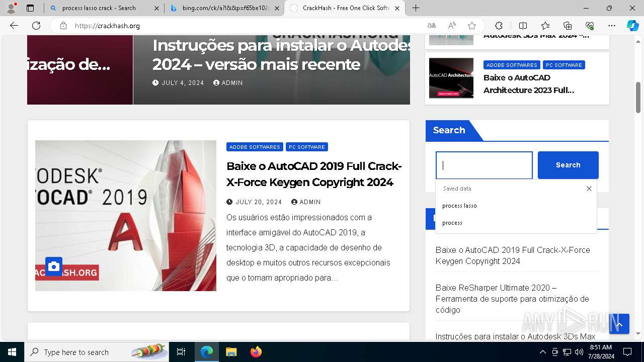Open Microsoft Edge taskbar icon
Screen dimensions: 644x362
click(207, 352)
